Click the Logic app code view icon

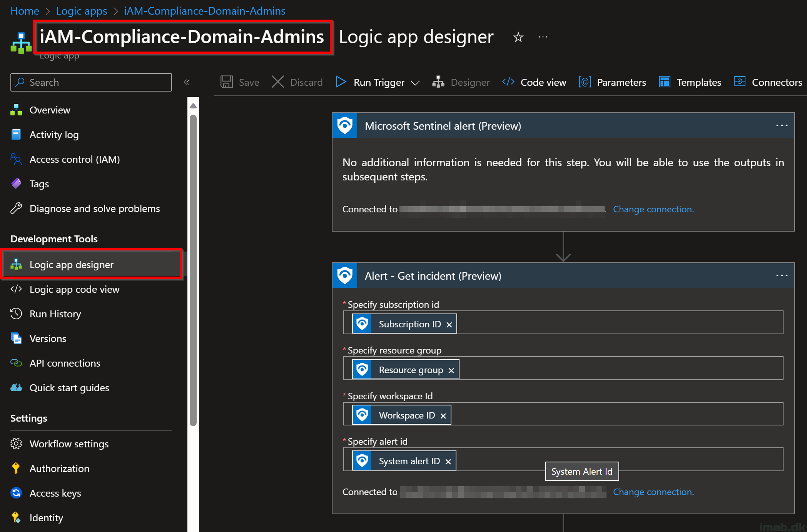click(x=16, y=289)
